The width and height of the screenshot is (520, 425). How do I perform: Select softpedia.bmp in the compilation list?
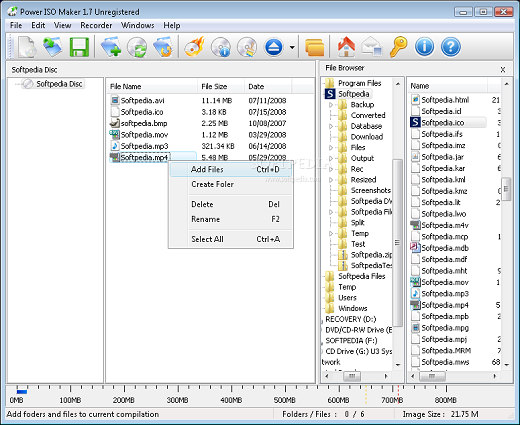(x=144, y=123)
